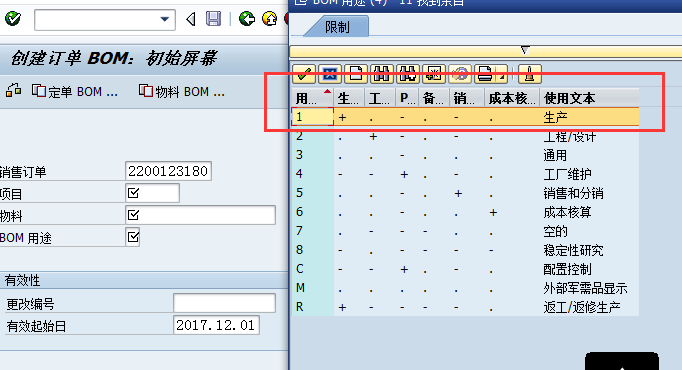Click the Save floppy disk icon
The image size is (682, 370).
[x=213, y=19]
